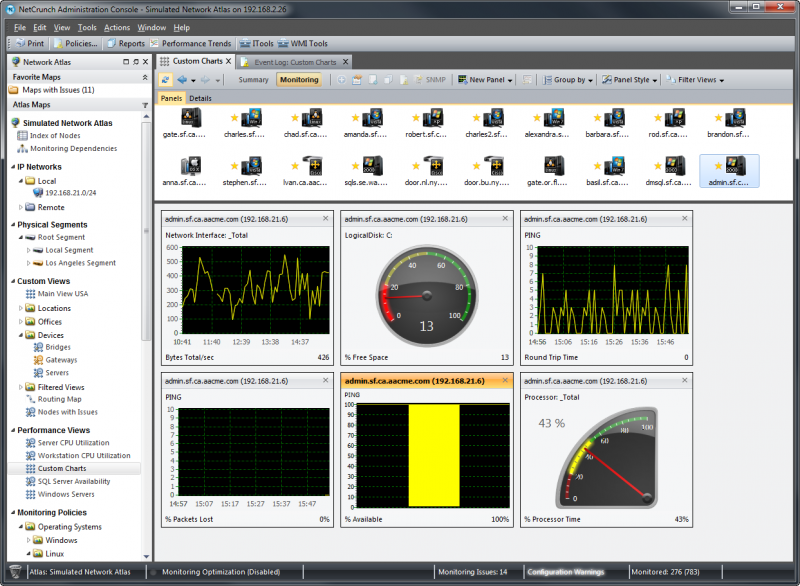Collapse the IP Networks tree node
Image resolution: width=800 pixels, height=586 pixels.
(x=13, y=167)
